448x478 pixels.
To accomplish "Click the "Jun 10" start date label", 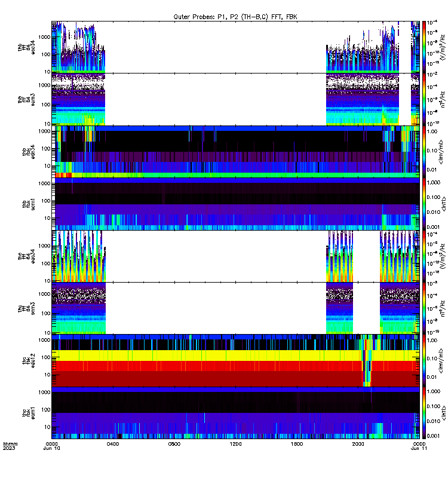I will [51, 449].
